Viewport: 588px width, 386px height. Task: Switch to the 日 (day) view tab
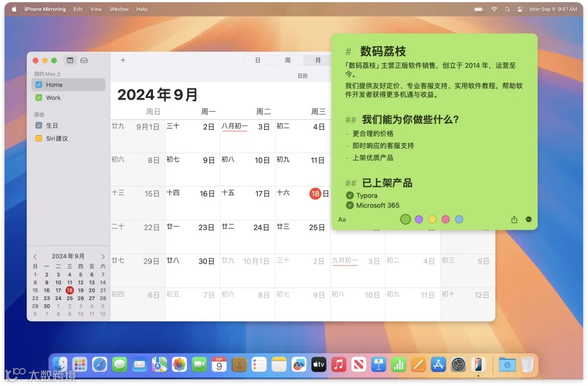click(x=258, y=60)
